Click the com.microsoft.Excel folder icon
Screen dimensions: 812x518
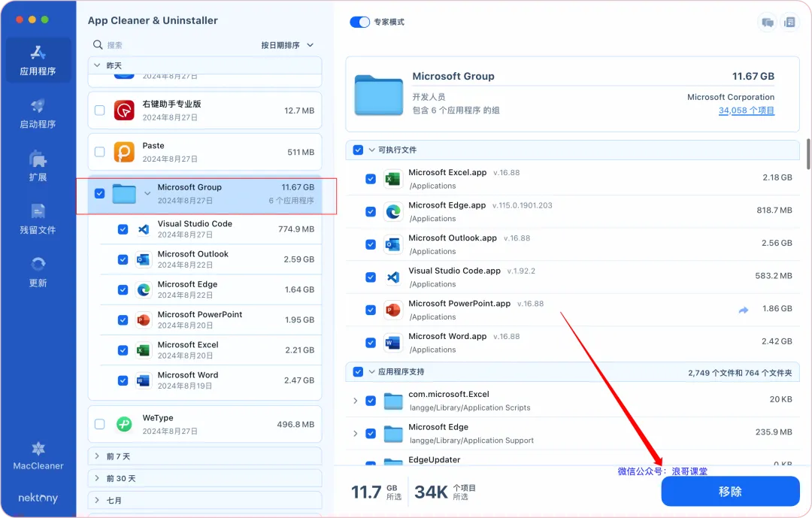[x=393, y=401]
